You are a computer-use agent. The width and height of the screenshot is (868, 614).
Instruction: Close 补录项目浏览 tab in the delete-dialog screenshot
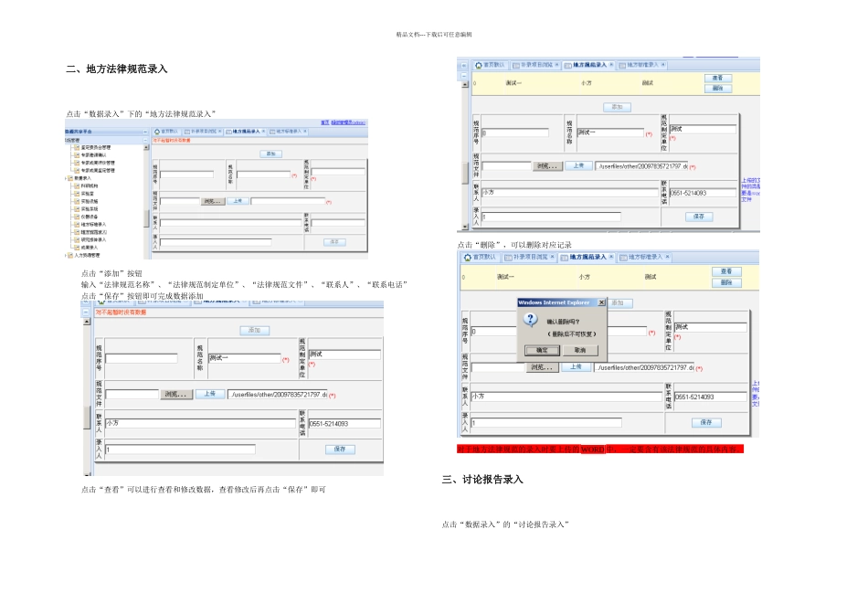click(x=553, y=257)
